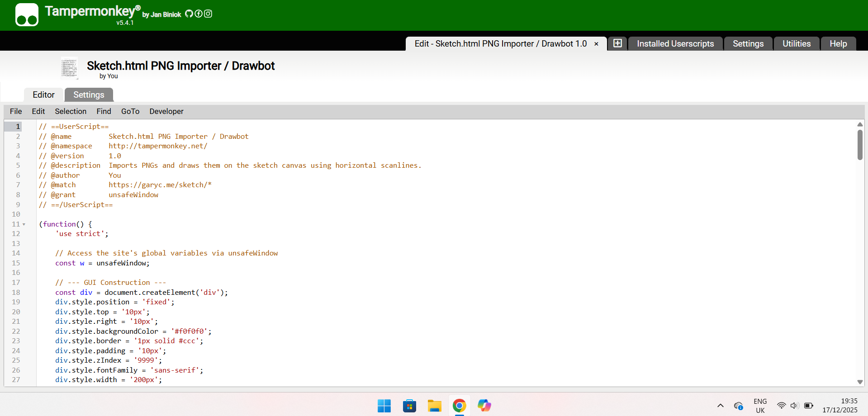Open the Help tab

coord(838,44)
